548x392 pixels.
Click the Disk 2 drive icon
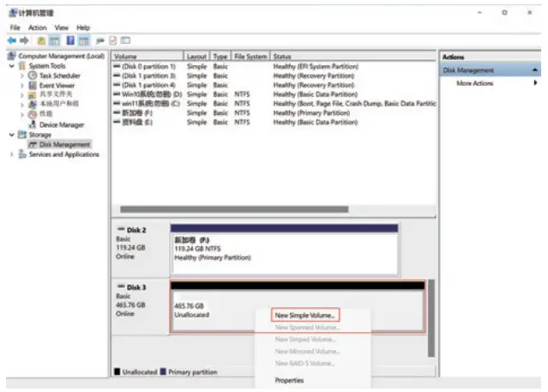tap(121, 229)
